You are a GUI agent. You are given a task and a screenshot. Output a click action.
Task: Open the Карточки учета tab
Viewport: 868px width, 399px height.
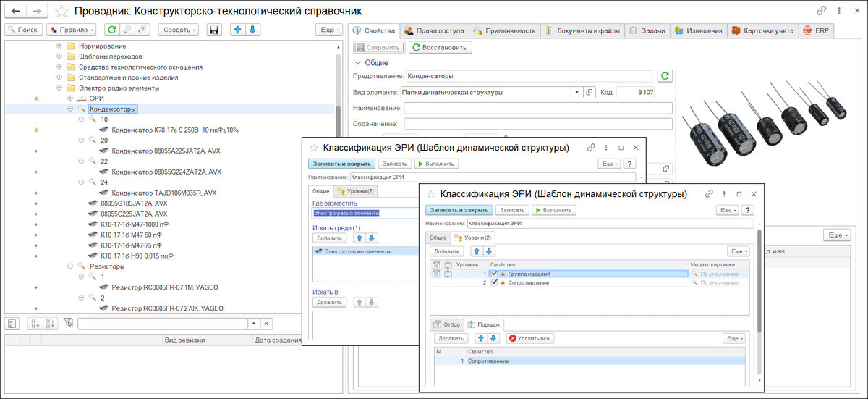pos(762,30)
